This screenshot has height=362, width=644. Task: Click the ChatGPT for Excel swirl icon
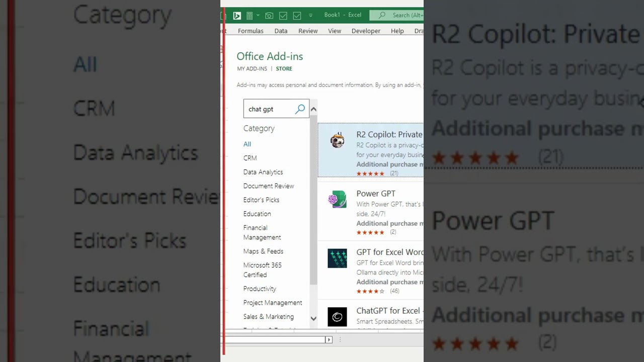[x=337, y=317]
